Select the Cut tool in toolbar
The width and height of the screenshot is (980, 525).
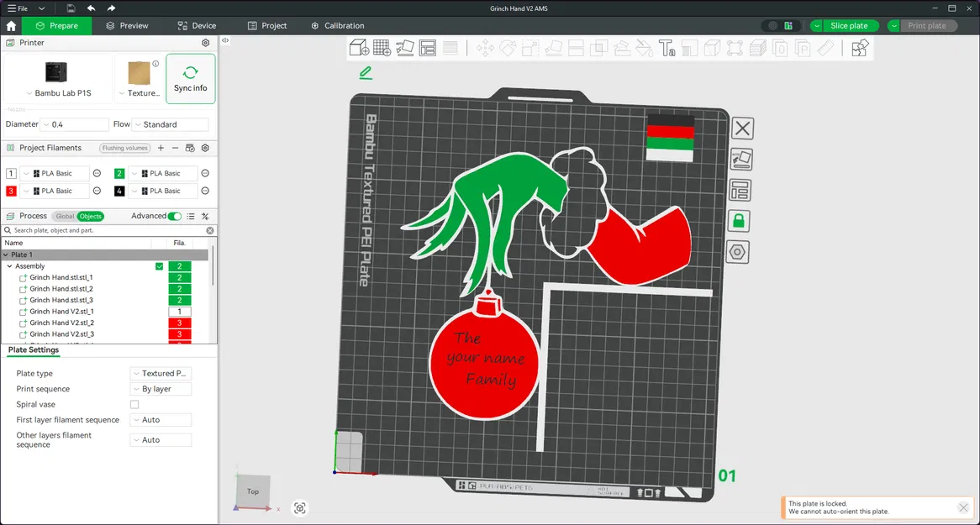[x=576, y=48]
